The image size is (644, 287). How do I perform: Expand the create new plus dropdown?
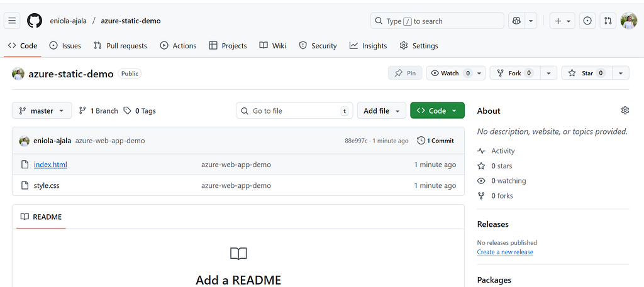click(562, 21)
